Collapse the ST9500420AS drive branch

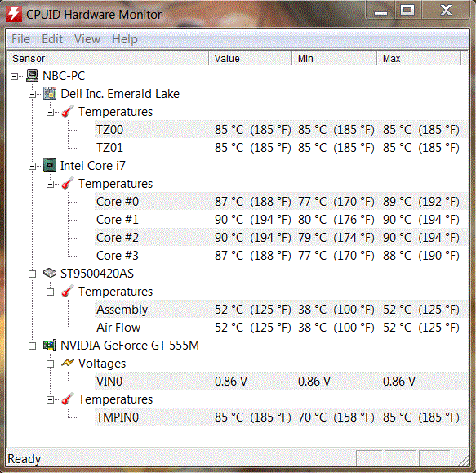(32, 274)
